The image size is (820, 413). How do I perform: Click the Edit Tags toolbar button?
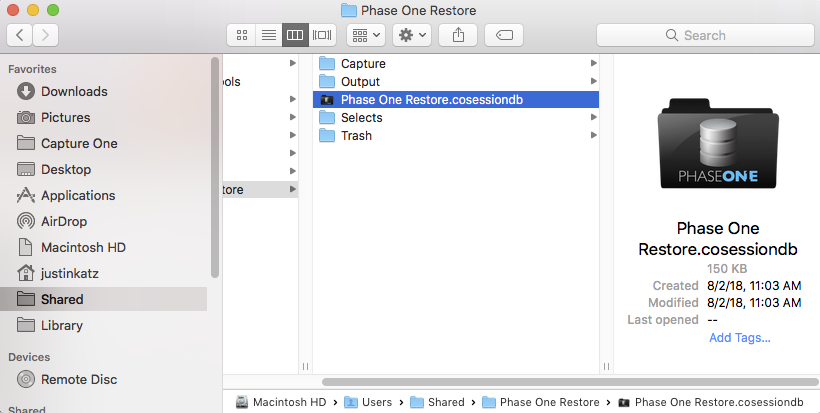coord(504,35)
